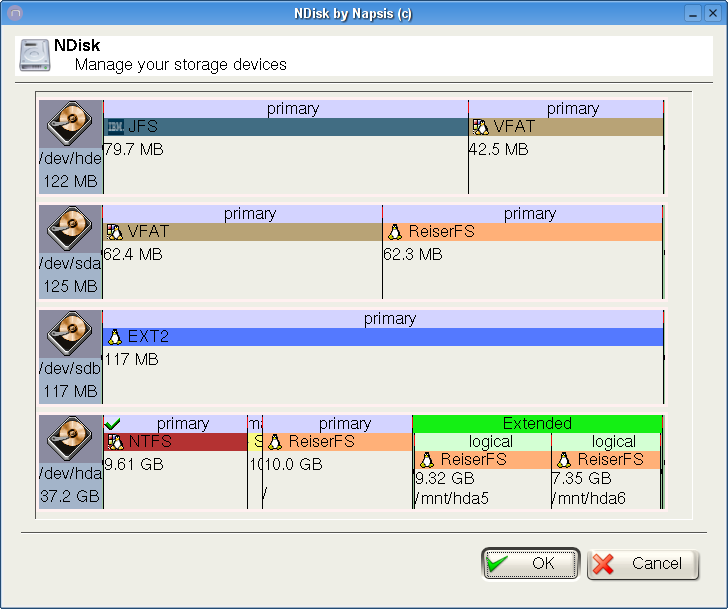Select the logical partition mounted at /mnt/hda5
The image size is (728, 609).
click(482, 460)
